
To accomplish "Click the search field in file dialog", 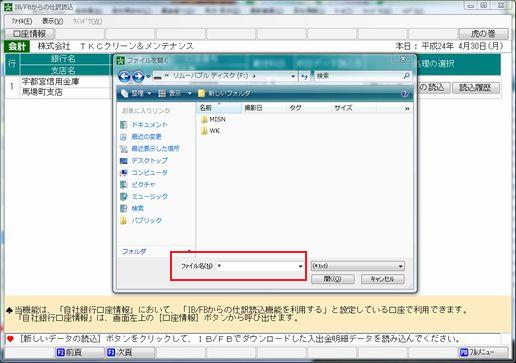I will [x=358, y=76].
